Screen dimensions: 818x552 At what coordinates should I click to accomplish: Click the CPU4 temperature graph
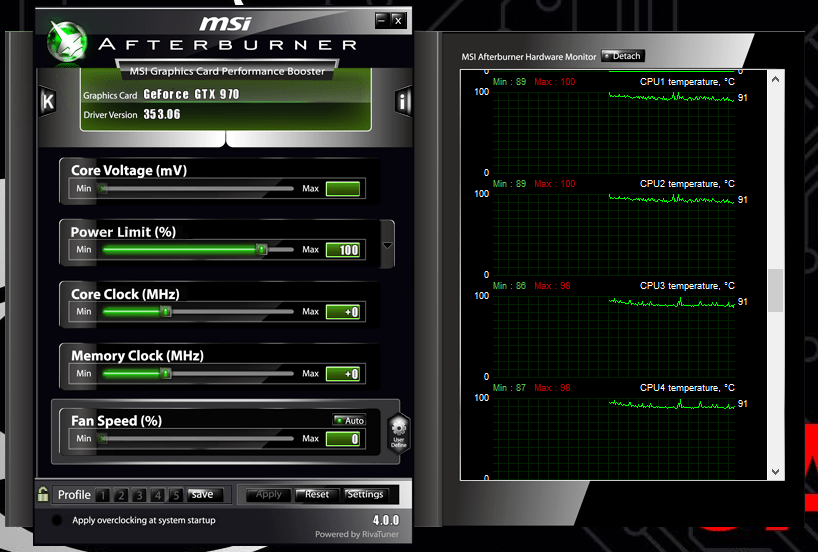(x=614, y=437)
